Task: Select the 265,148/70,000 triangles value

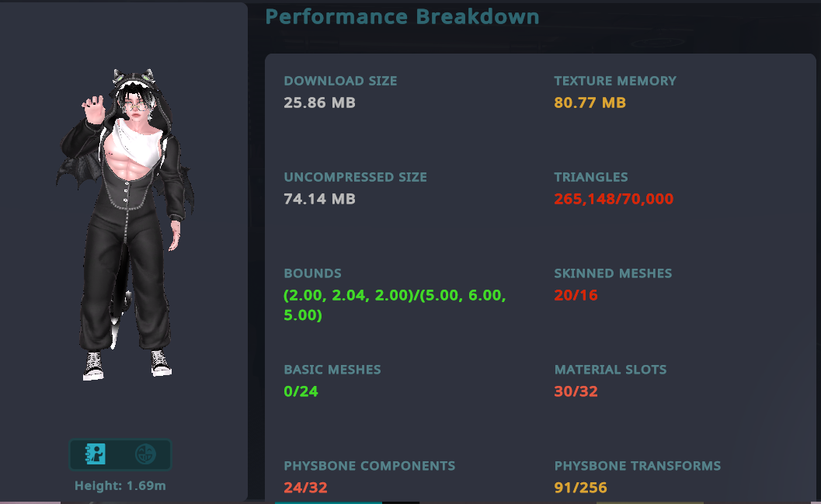Action: click(x=614, y=199)
